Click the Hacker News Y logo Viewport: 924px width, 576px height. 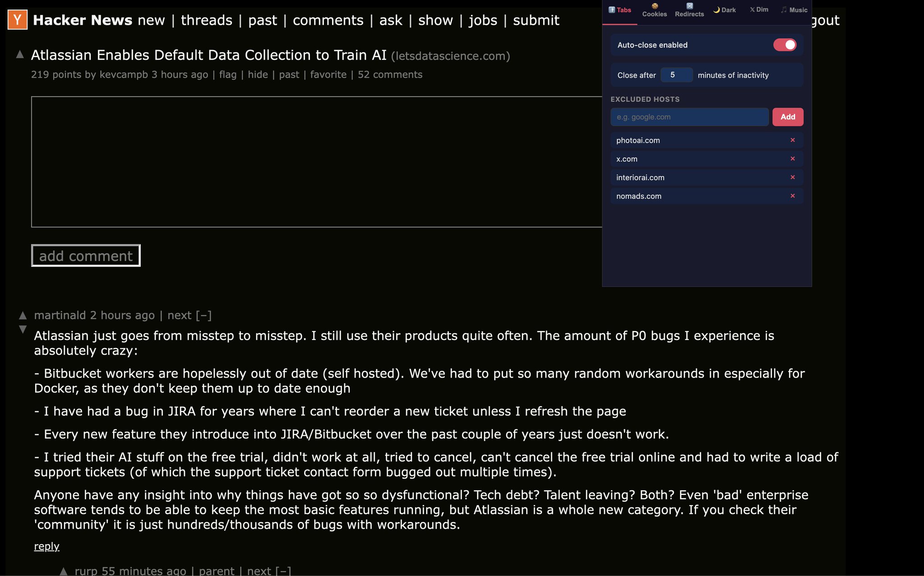(x=18, y=20)
